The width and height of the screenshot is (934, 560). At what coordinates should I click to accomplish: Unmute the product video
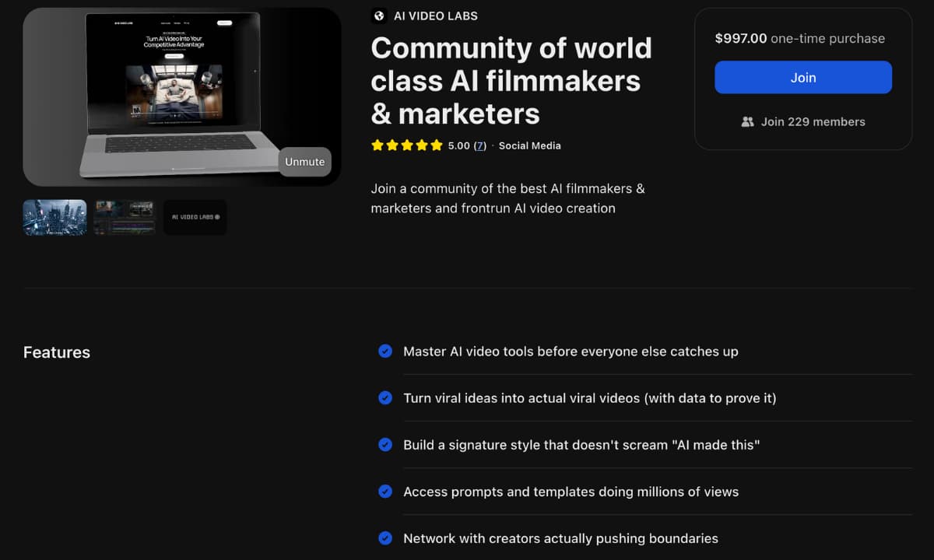tap(304, 162)
